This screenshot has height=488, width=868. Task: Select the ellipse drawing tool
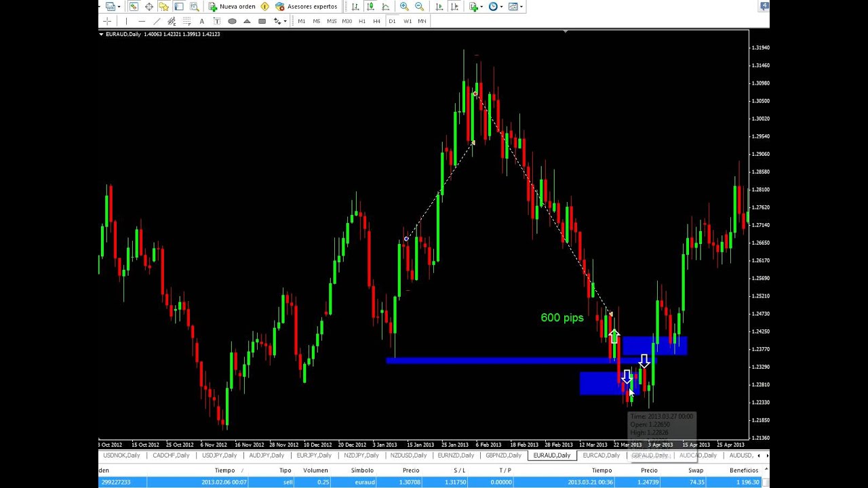click(x=232, y=21)
